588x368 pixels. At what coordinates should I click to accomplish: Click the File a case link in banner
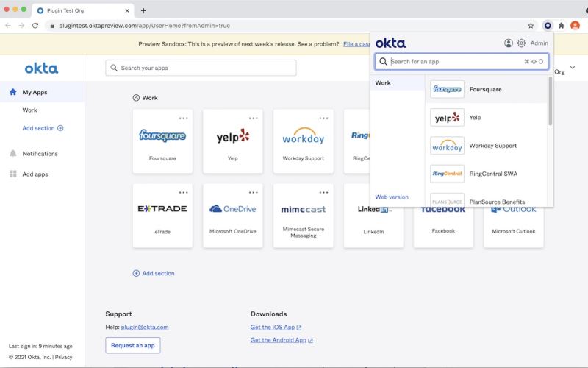click(356, 44)
